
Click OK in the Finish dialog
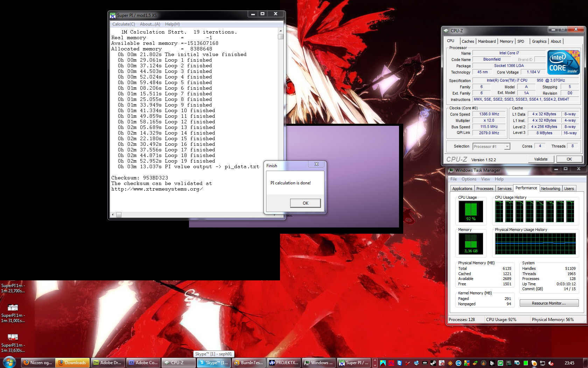pyautogui.click(x=305, y=203)
